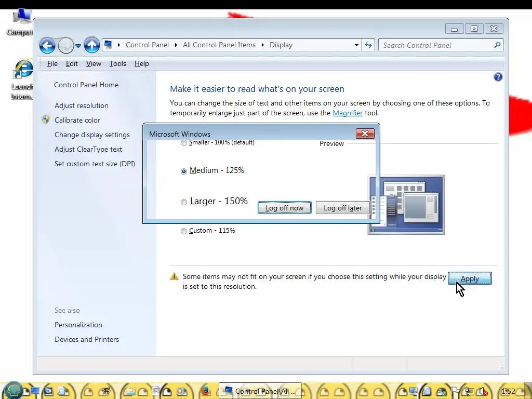
Task: Open Set custom text size (DPI)
Action: (95, 164)
